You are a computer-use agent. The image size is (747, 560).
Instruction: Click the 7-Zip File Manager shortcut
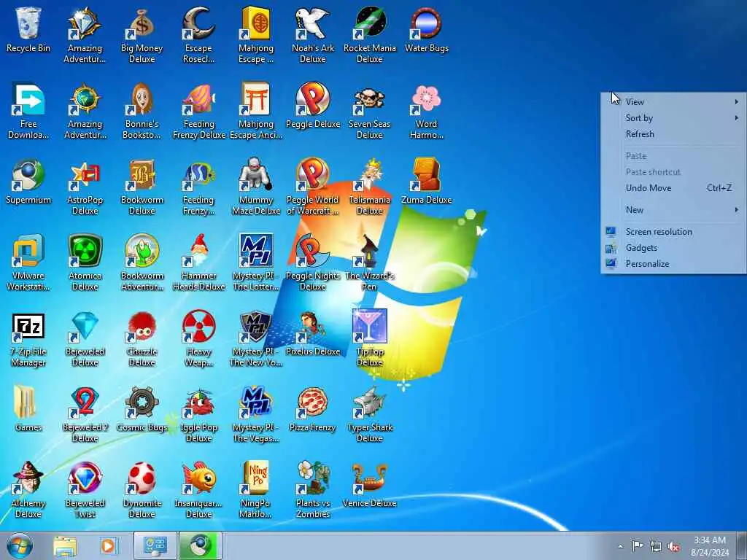pos(28,338)
